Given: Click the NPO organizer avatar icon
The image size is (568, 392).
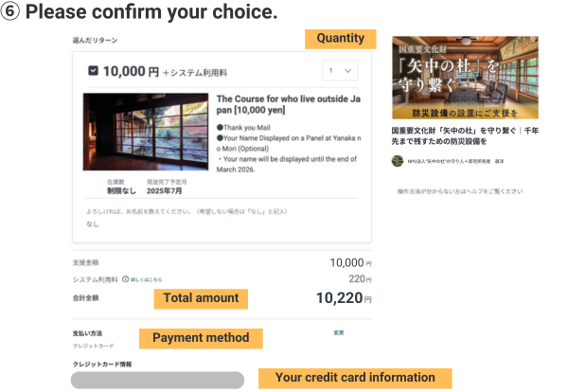Looking at the screenshot, I should 398,161.
